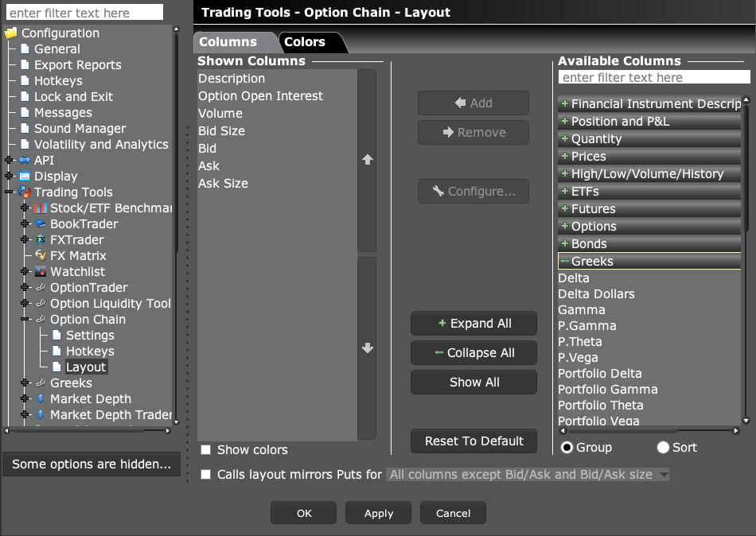Image resolution: width=756 pixels, height=536 pixels.
Task: Click the Messages page icon
Action: pos(25,112)
